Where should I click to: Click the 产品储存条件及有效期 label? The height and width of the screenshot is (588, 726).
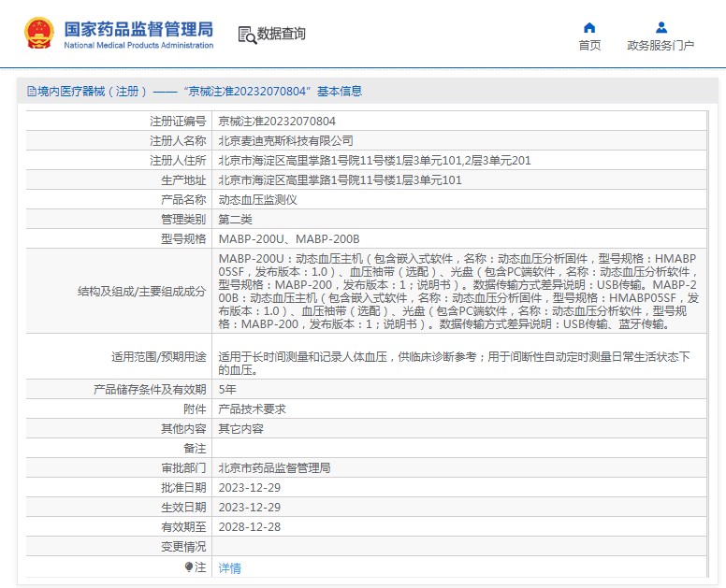(x=150, y=390)
